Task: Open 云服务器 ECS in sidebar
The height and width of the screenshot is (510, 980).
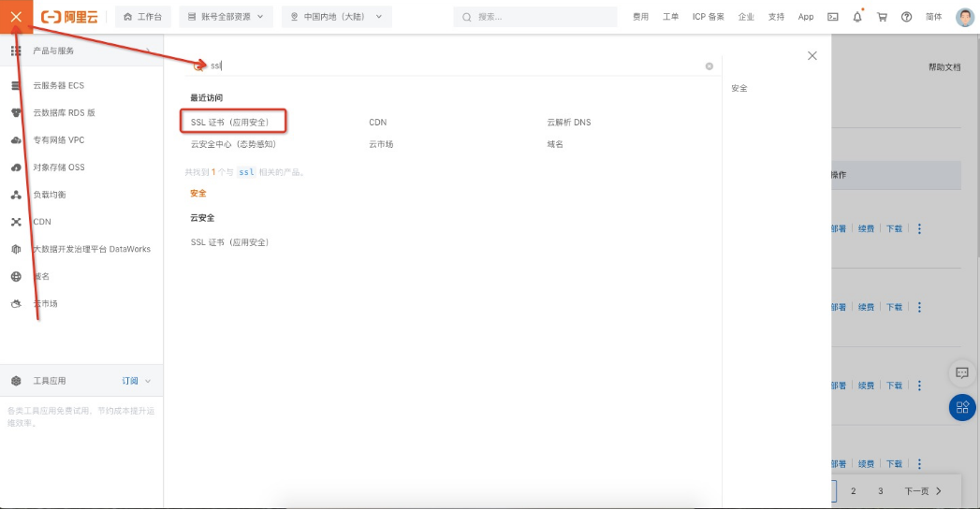Action: (58, 86)
